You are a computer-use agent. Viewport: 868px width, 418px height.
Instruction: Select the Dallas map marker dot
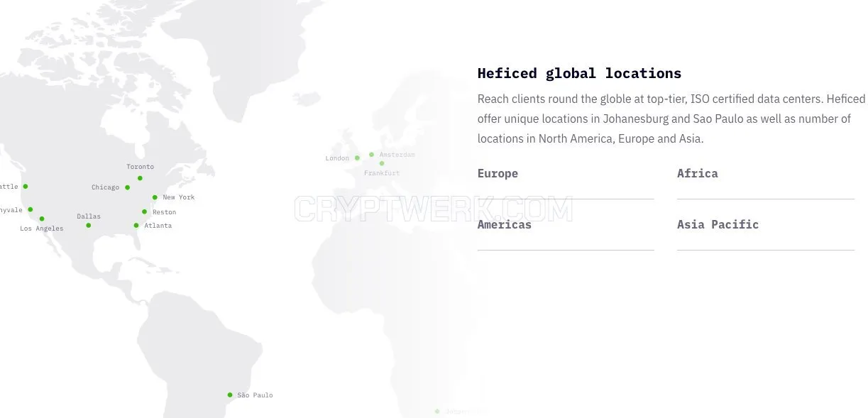[x=88, y=226]
